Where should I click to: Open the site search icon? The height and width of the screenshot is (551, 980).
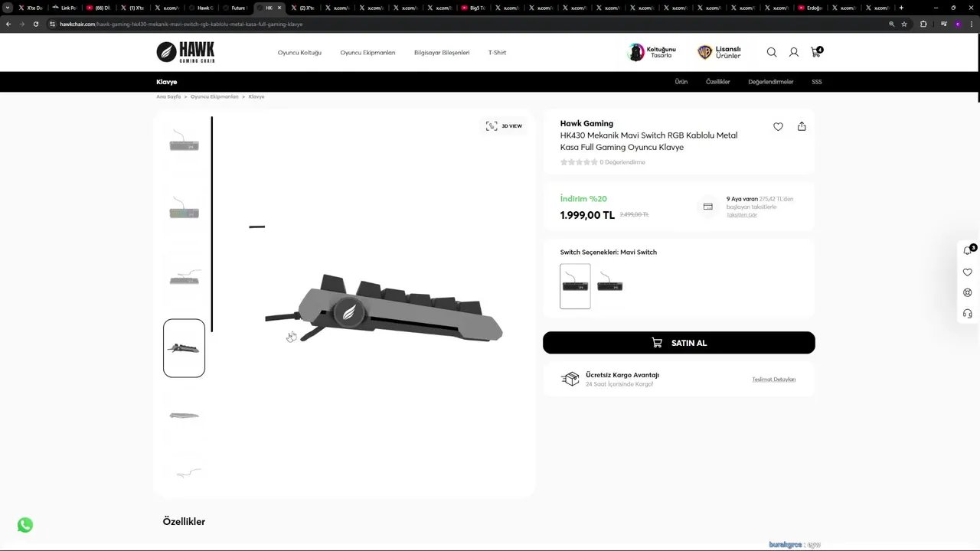(x=772, y=52)
